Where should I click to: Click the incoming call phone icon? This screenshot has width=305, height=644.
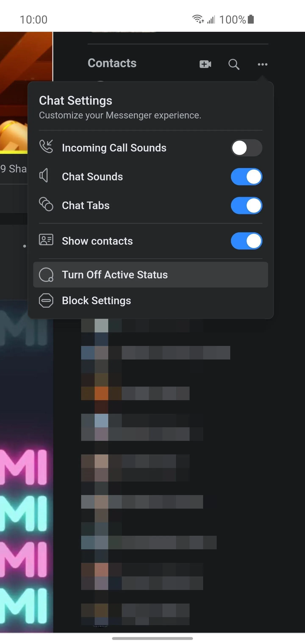point(46,146)
